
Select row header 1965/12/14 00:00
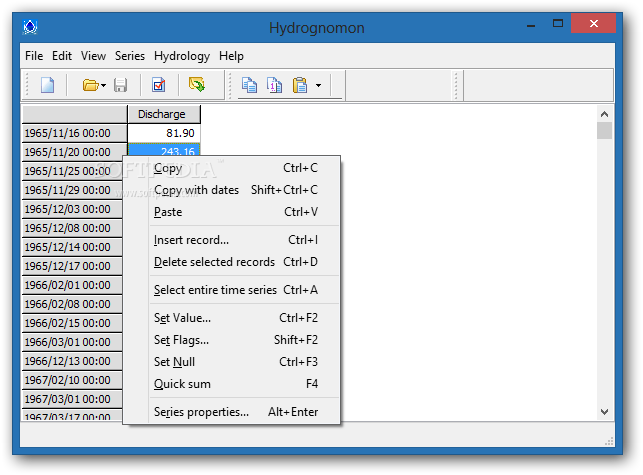[72, 247]
